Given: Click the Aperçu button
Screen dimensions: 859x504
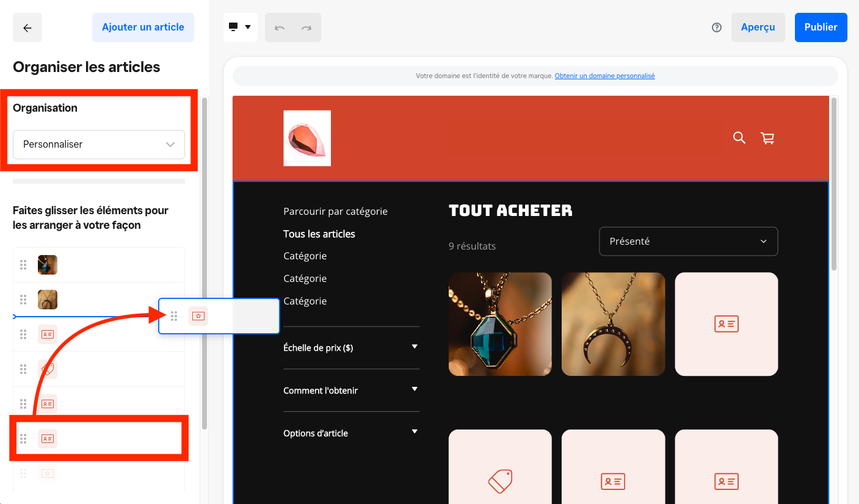Looking at the screenshot, I should (758, 27).
